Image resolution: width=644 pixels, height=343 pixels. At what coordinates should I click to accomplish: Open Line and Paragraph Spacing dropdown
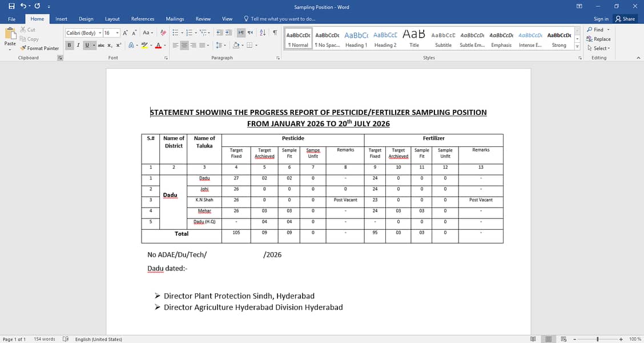[x=220, y=45]
